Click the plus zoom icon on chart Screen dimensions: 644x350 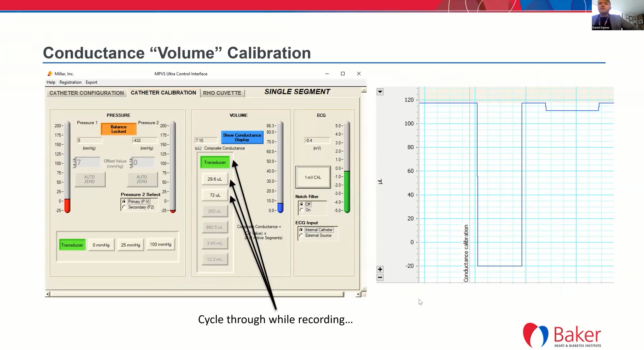380,269
